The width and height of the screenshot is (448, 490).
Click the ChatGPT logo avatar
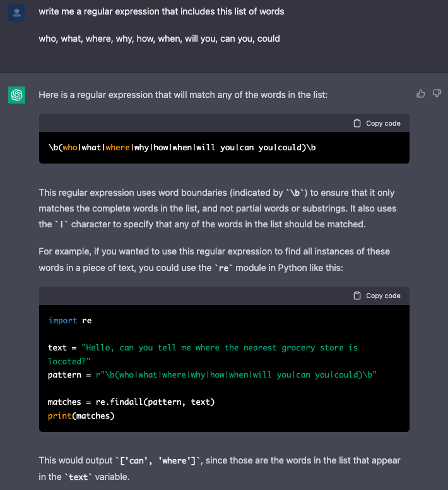click(16, 95)
